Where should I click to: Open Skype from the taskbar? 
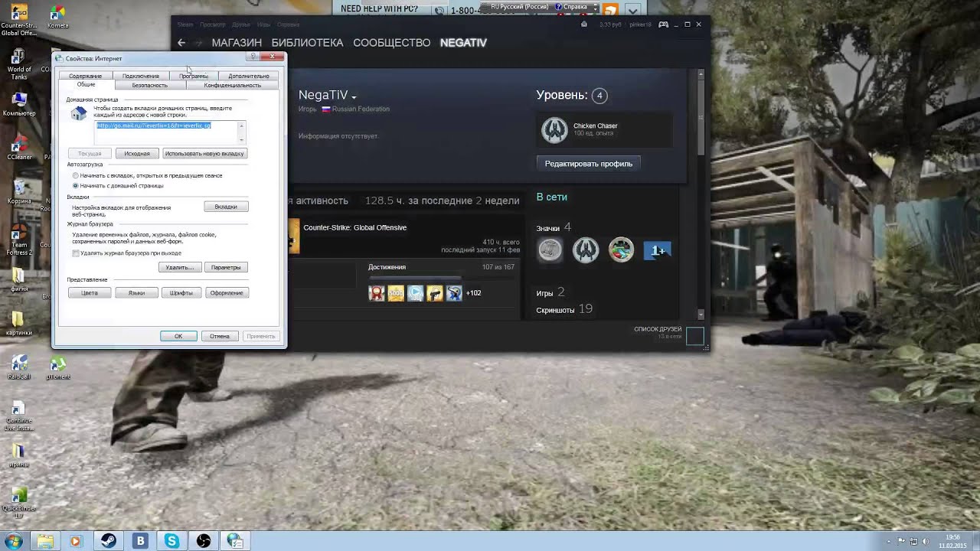click(x=171, y=541)
